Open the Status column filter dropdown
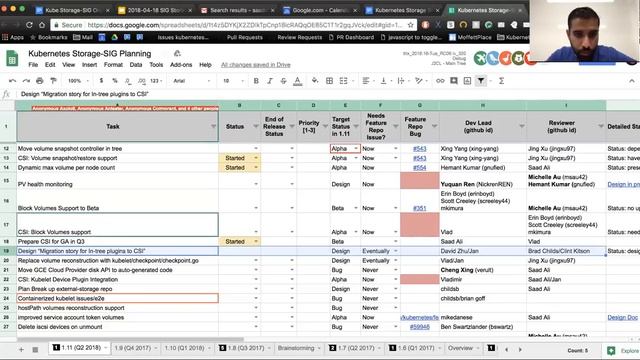This screenshot has width=640, height=360. tap(256, 127)
